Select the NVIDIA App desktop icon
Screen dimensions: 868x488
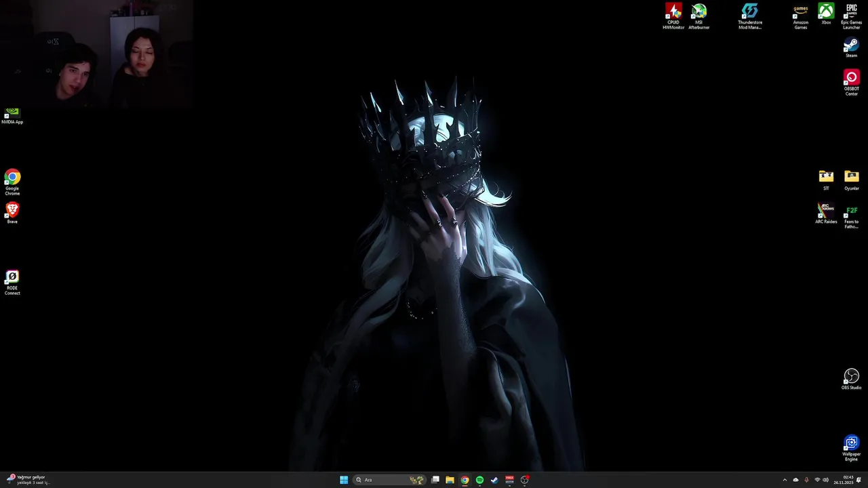point(12,116)
